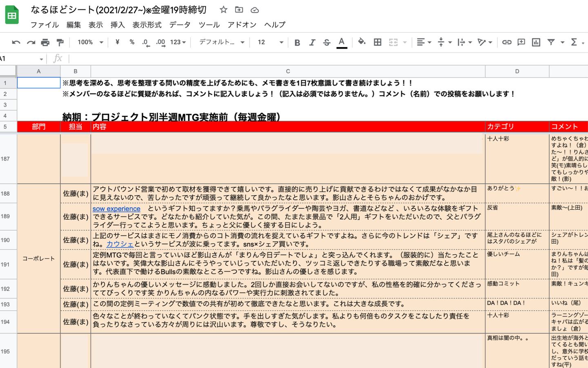This screenshot has width=588, height=368.
Task: Activate the paint format tool
Action: 60,42
